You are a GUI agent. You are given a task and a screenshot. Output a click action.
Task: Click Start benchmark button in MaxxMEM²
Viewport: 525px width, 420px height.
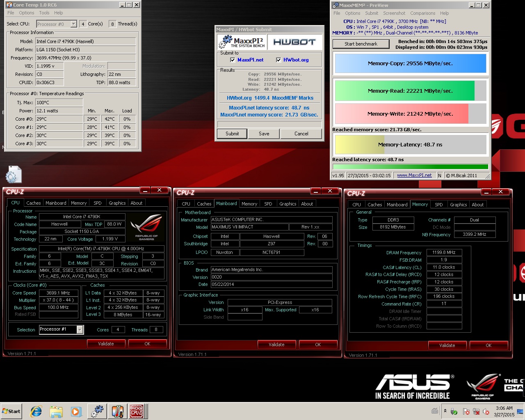[x=361, y=44]
